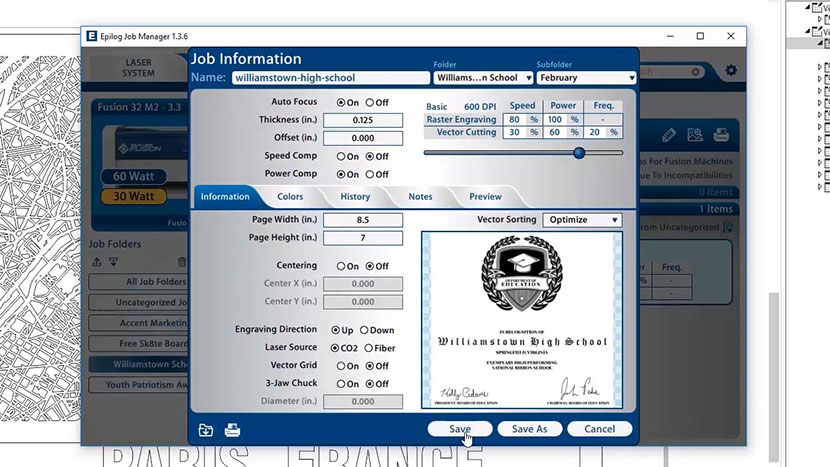Image resolution: width=830 pixels, height=467 pixels.
Task: Click the Cancel button
Action: coord(599,429)
